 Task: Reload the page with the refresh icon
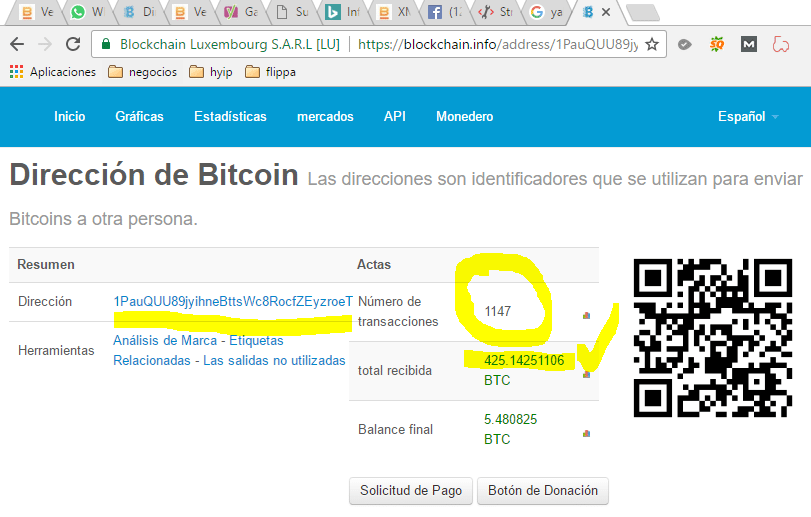click(x=73, y=44)
